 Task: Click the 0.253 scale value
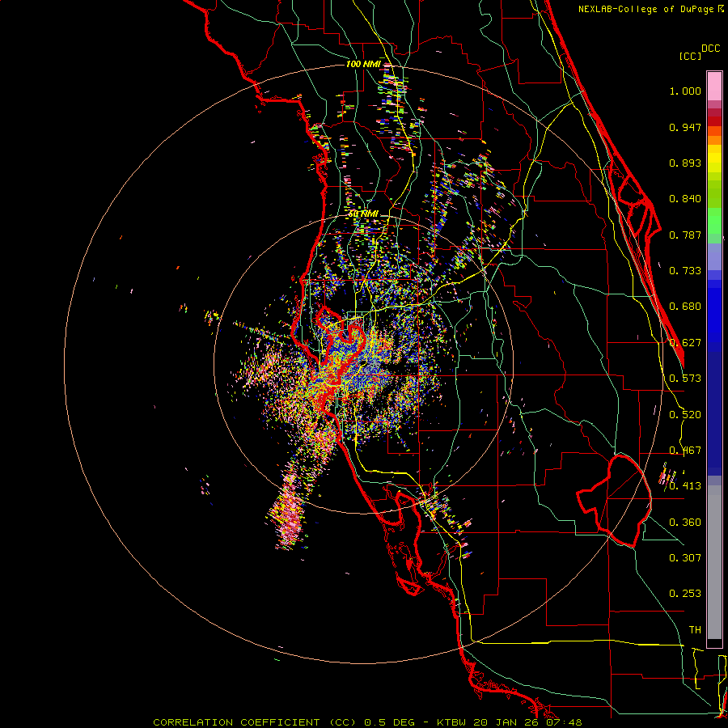tap(685, 594)
